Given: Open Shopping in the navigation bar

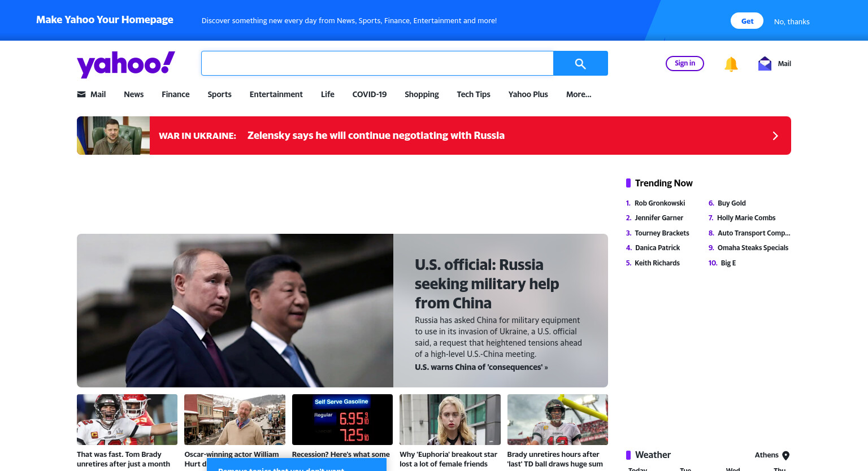Looking at the screenshot, I should coord(422,94).
